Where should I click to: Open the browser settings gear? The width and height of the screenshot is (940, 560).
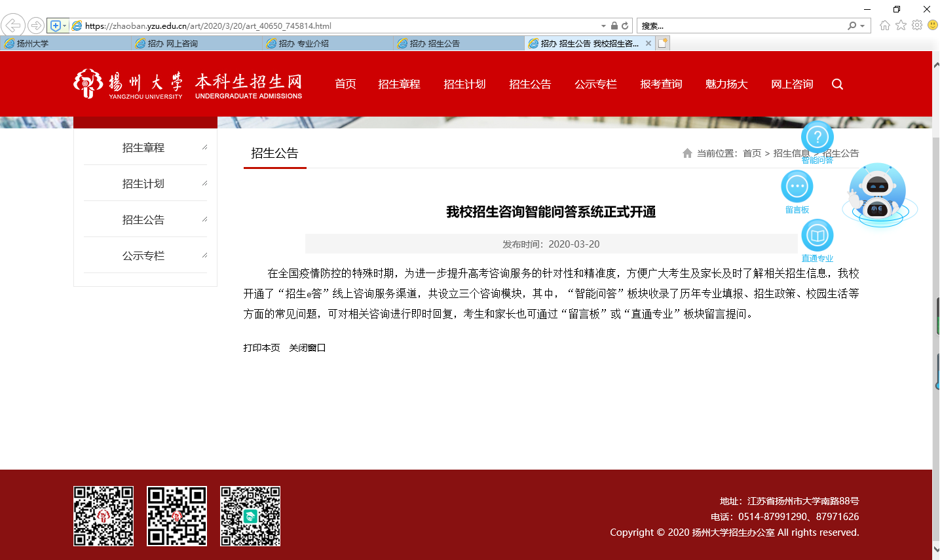click(x=917, y=26)
